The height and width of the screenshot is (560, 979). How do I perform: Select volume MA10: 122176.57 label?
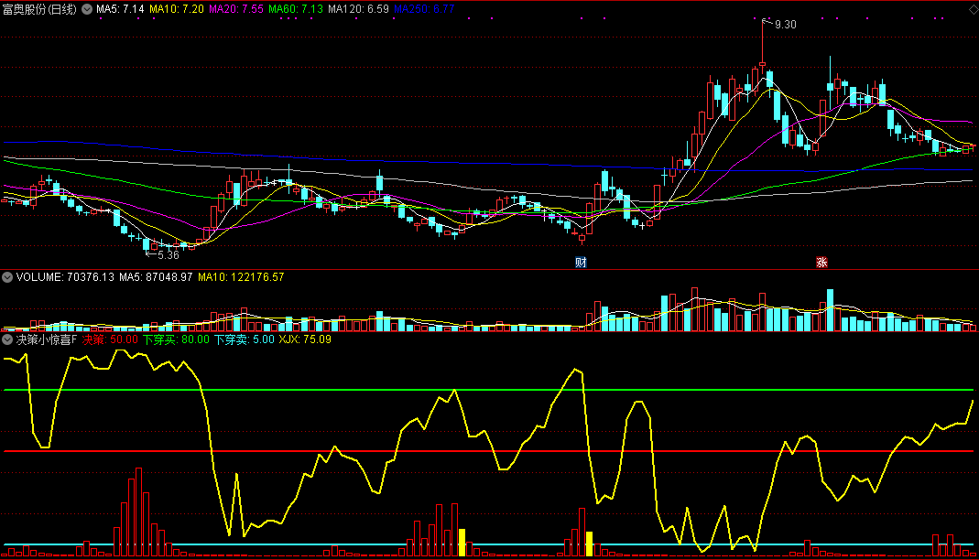coord(241,277)
